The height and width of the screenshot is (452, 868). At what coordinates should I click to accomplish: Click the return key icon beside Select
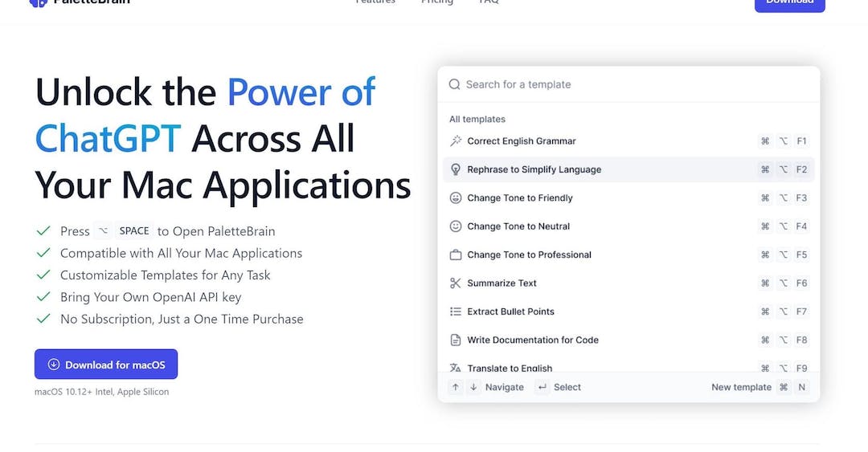click(542, 387)
